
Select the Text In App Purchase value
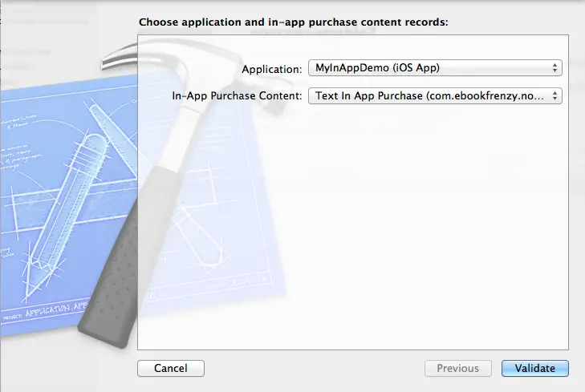point(425,96)
